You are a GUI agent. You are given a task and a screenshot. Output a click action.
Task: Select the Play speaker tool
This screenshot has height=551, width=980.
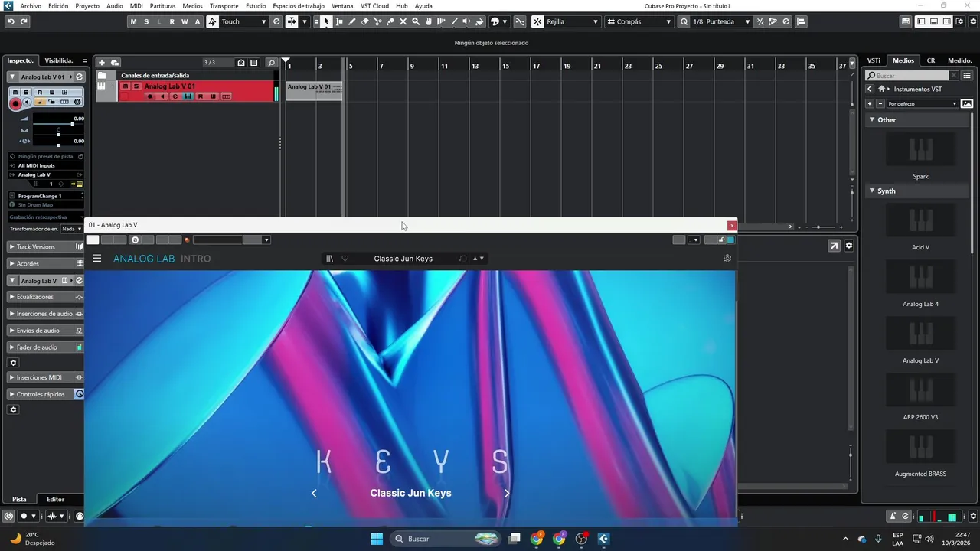click(466, 21)
